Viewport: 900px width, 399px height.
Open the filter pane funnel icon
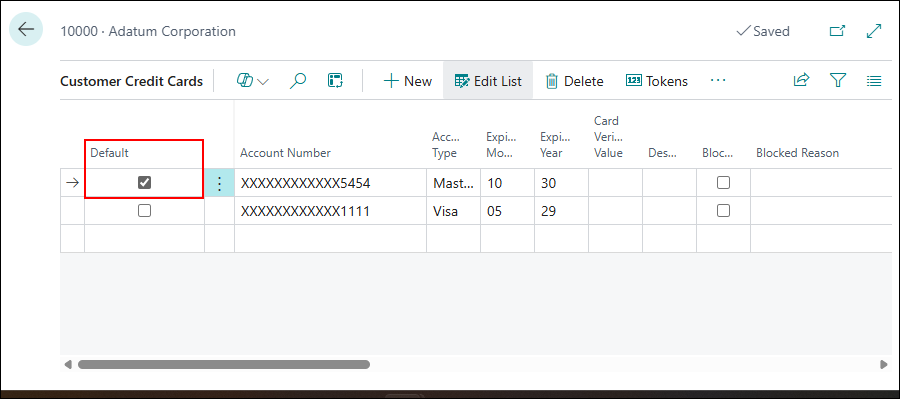[839, 80]
